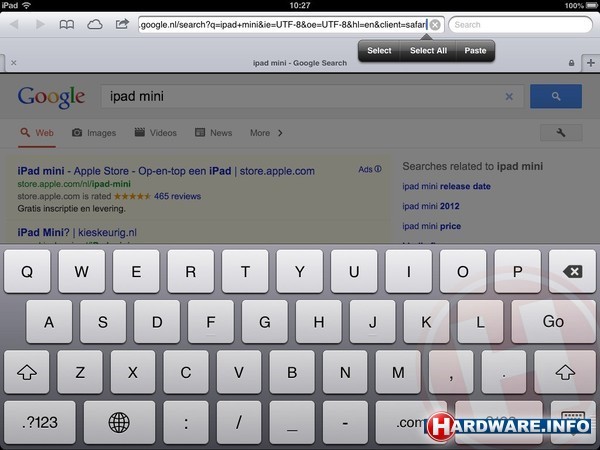Tap the slash key
Image resolution: width=600 pixels, height=450 pixels.
(239, 422)
